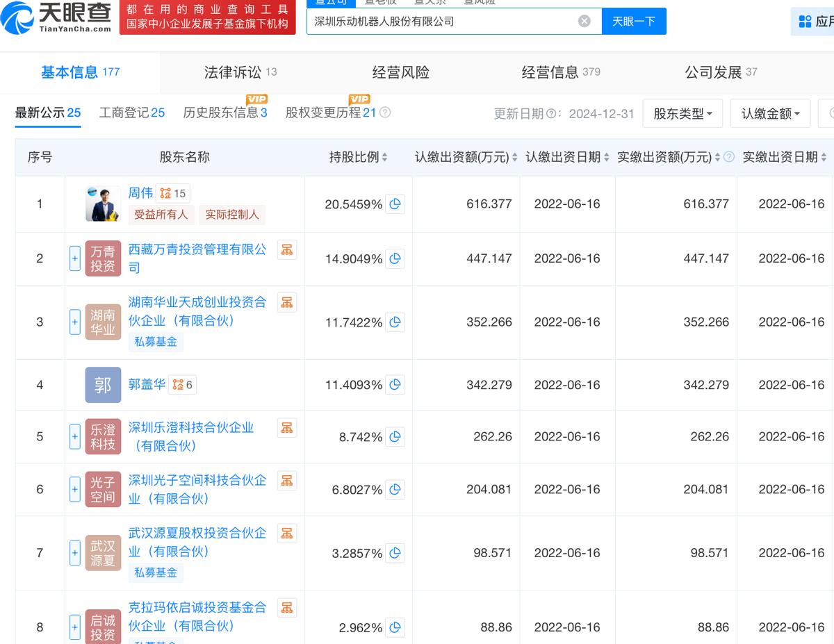The height and width of the screenshot is (644, 834).
Task: Click 私募基金 tag under 湖南华业天成
Action: point(156,342)
